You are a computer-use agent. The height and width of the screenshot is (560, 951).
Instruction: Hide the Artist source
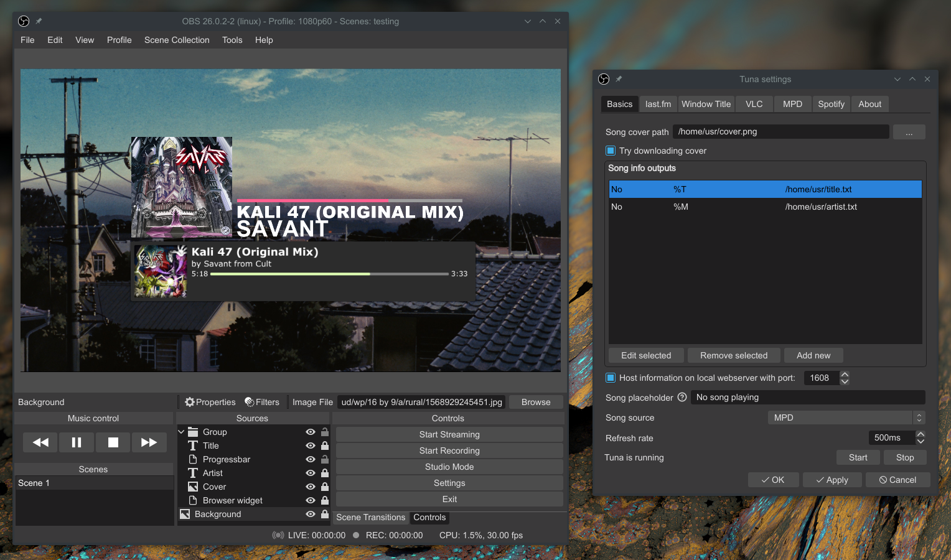point(310,473)
